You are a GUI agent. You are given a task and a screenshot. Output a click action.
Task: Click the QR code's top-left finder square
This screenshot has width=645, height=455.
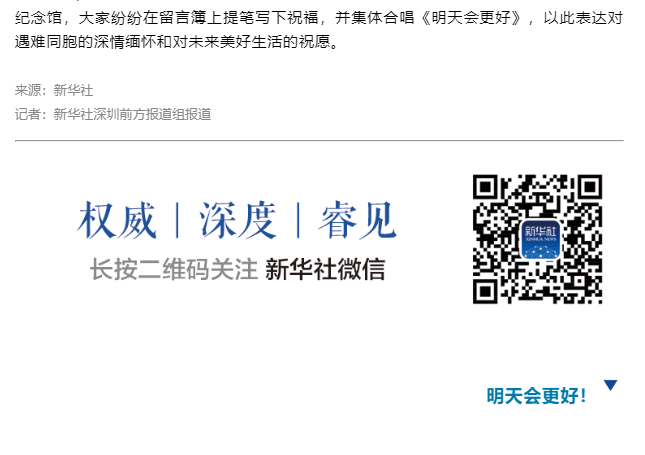[486, 187]
